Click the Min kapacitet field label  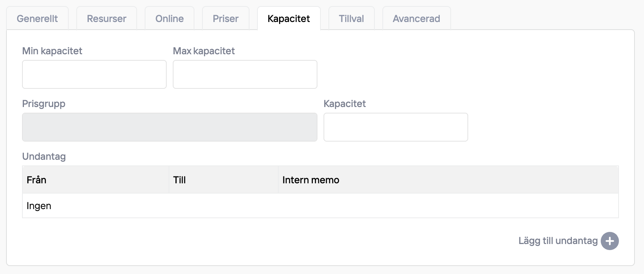point(52,51)
